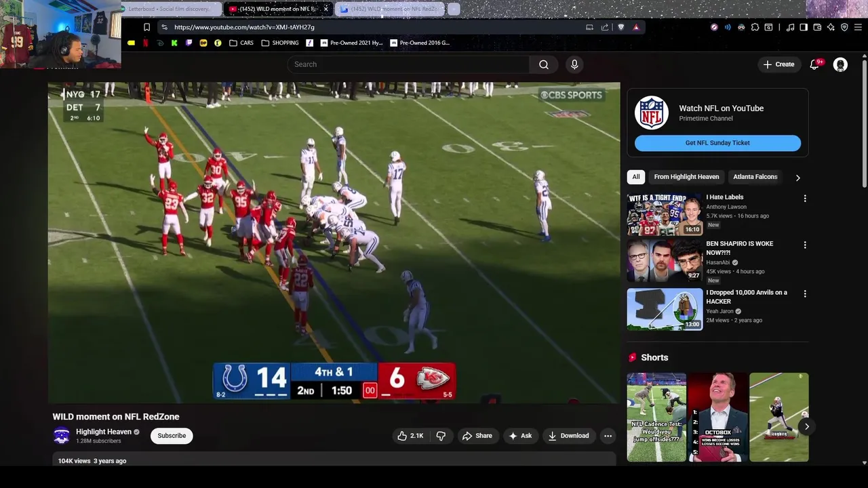Bookmark this page with the address-bar bookmark icon
Screen dimensions: 868x488
(x=146, y=27)
